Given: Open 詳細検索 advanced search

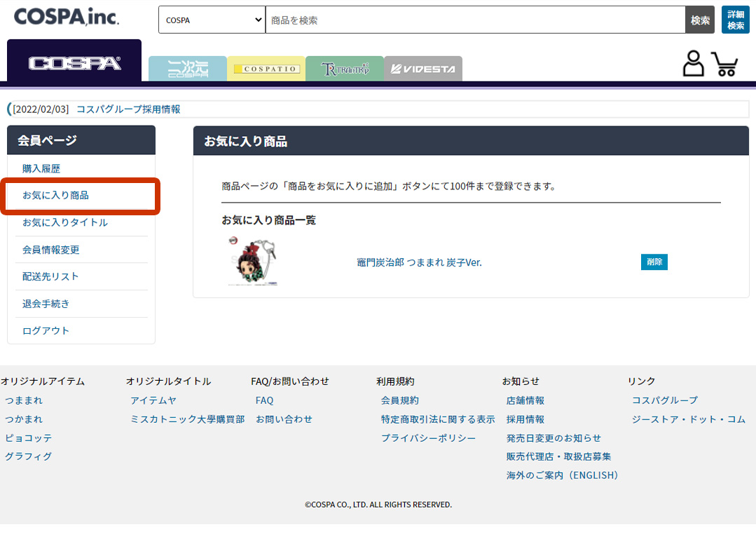Looking at the screenshot, I should pos(735,20).
